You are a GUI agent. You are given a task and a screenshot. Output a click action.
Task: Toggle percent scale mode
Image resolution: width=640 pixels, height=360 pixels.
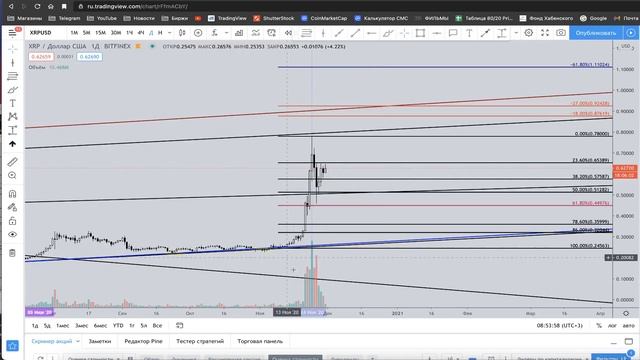click(599, 325)
